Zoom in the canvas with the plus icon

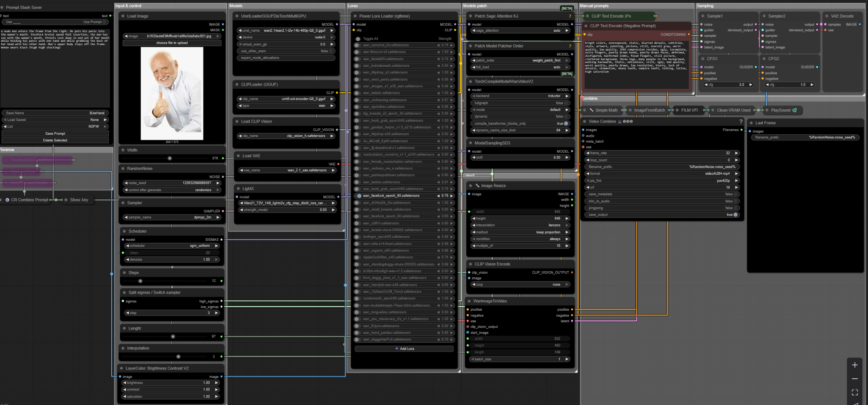855,365
